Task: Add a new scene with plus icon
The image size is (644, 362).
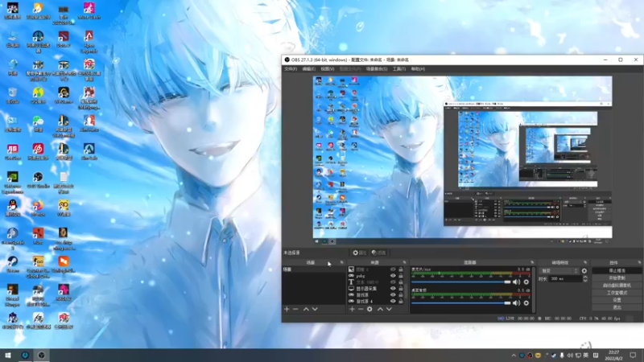Action: pyautogui.click(x=287, y=309)
